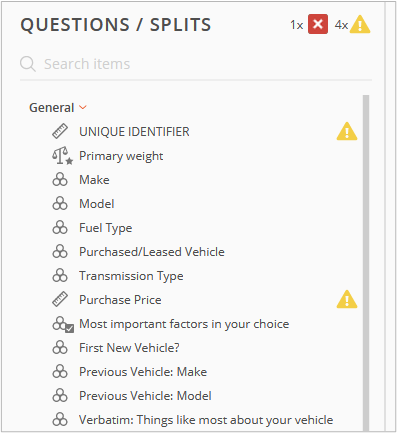Collapse the General group chevron
This screenshot has width=397, height=433.
(x=83, y=108)
